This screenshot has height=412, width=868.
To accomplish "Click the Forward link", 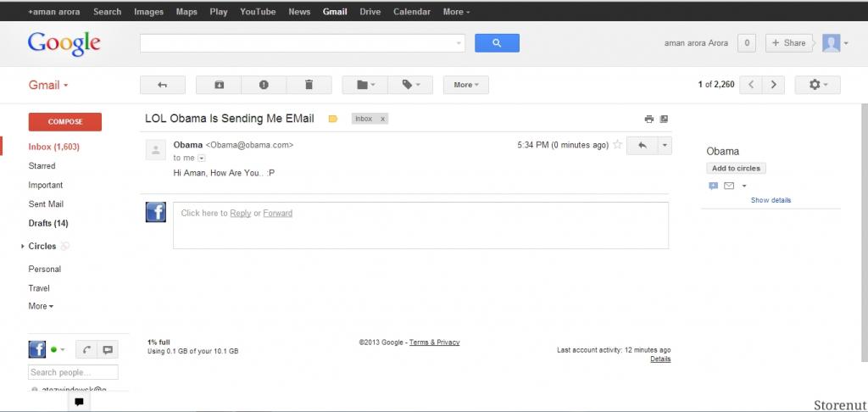I will [x=277, y=213].
